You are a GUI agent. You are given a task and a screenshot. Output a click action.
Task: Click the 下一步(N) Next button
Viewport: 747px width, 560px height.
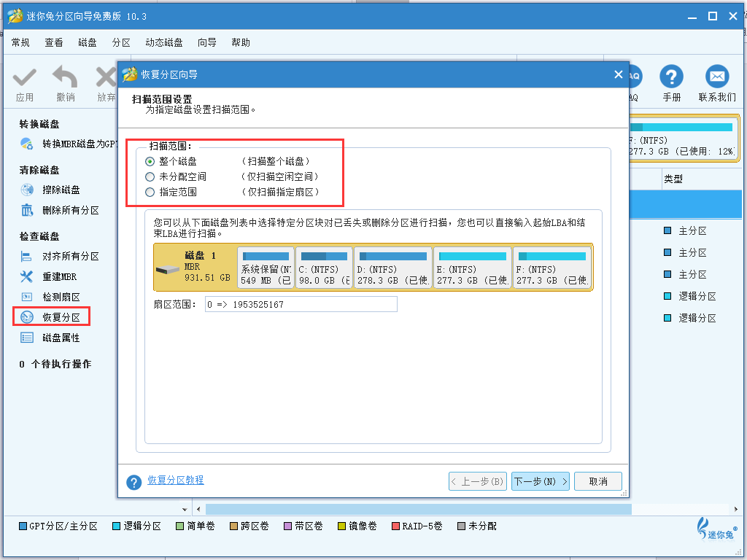[x=541, y=481]
